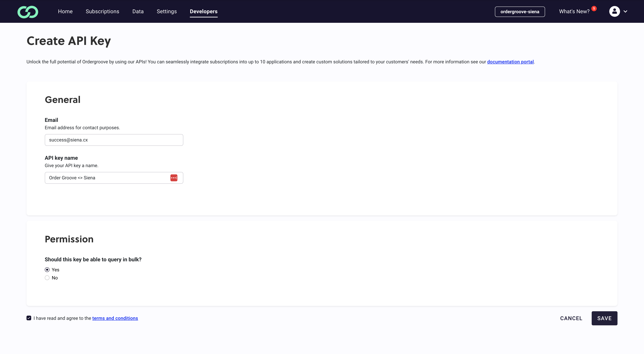Focus the API key name input field
644x354 pixels.
[x=114, y=178]
